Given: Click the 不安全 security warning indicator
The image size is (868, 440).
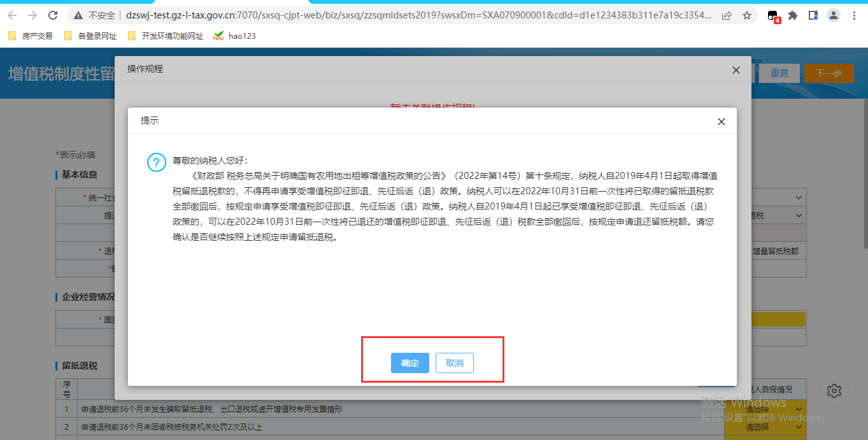Looking at the screenshot, I should 95,16.
